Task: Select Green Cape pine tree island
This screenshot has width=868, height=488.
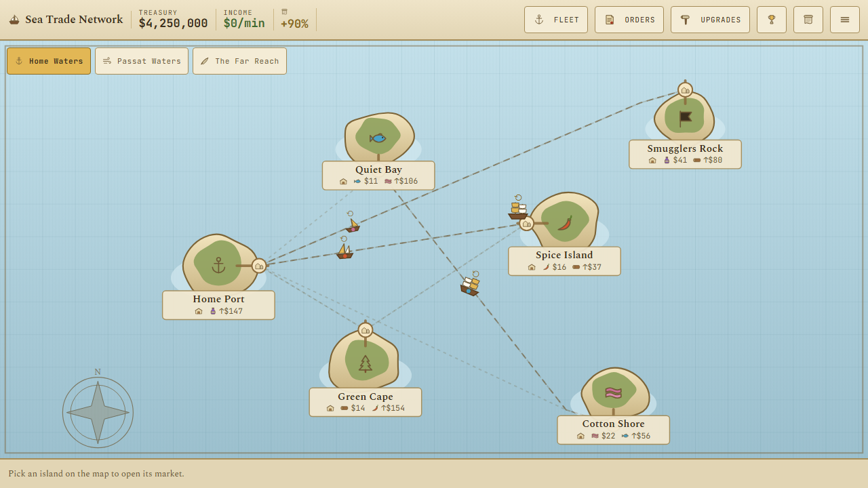Action: click(x=365, y=363)
